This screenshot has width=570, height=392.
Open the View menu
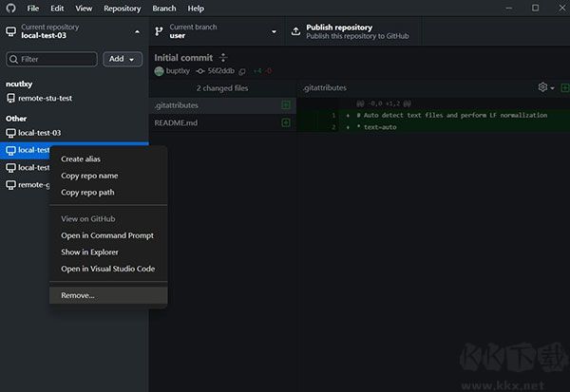pyautogui.click(x=84, y=9)
